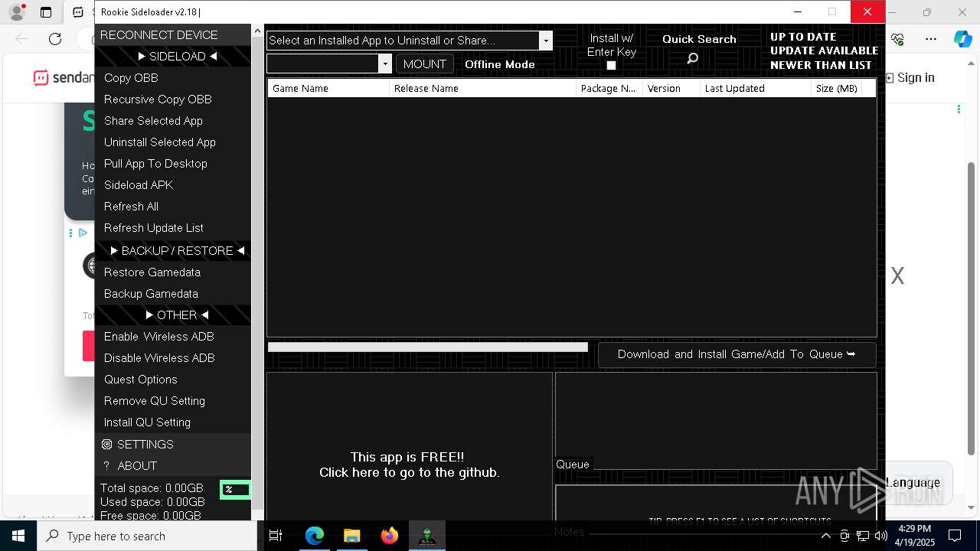Open the taskbar volume icon

880,536
